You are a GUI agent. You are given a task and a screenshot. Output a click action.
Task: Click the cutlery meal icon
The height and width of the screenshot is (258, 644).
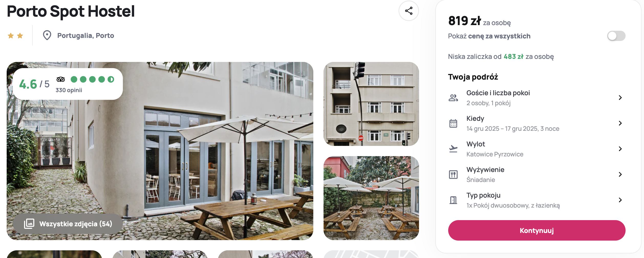click(x=453, y=175)
